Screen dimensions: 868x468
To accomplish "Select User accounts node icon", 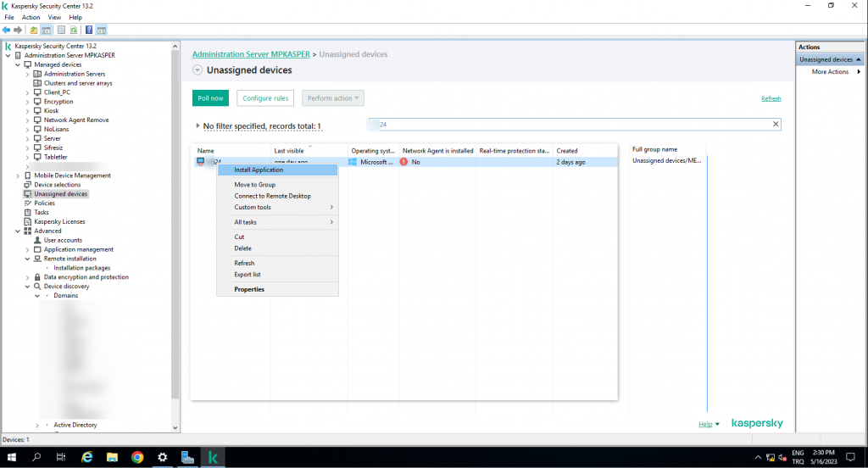I will coord(37,241).
